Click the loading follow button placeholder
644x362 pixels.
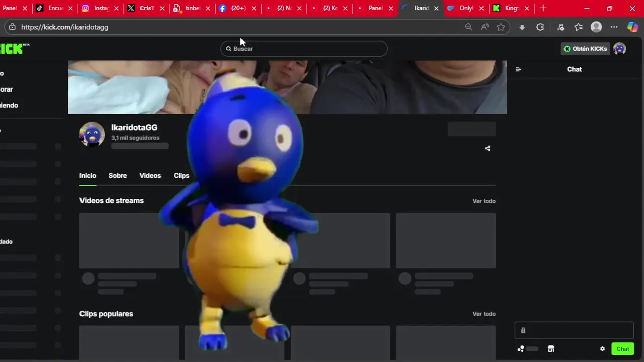click(x=471, y=129)
